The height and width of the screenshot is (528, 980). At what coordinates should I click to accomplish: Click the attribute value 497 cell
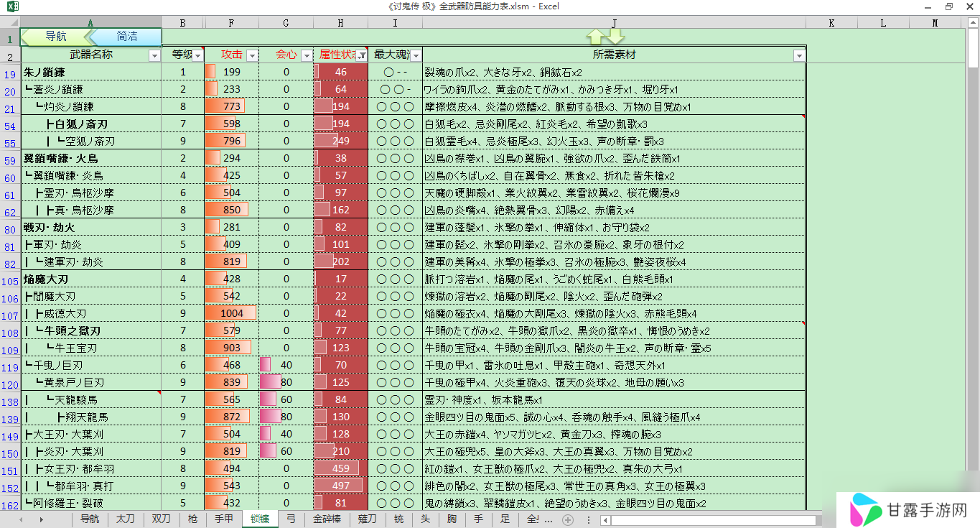(341, 486)
